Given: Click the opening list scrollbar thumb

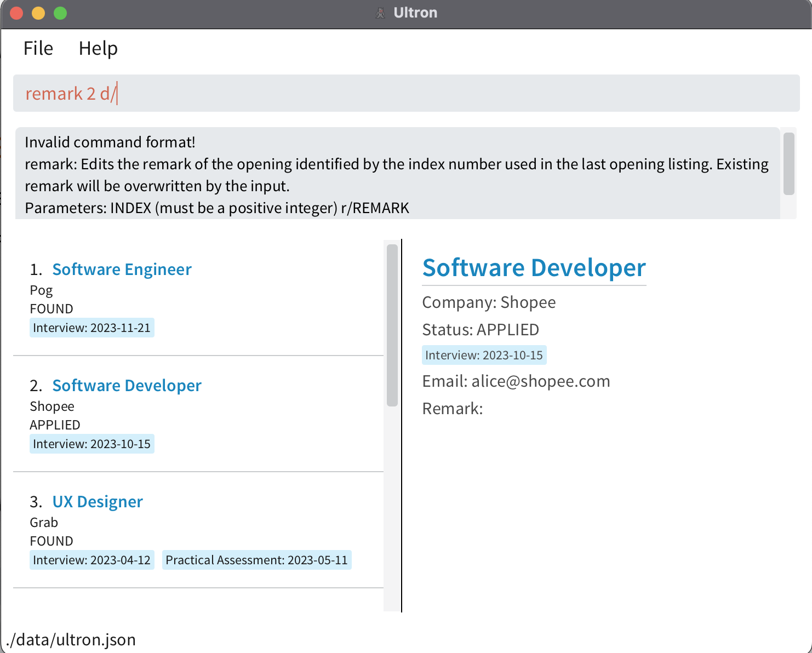Looking at the screenshot, I should [x=391, y=326].
